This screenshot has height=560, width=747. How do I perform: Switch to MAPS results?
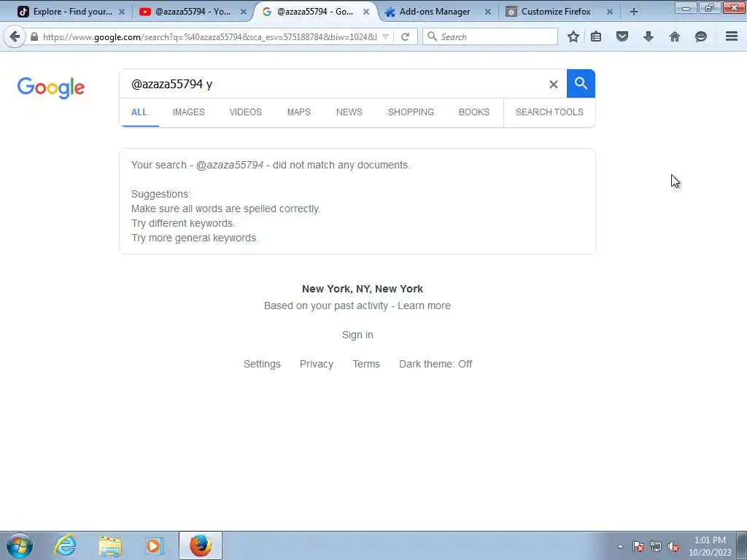(x=298, y=112)
